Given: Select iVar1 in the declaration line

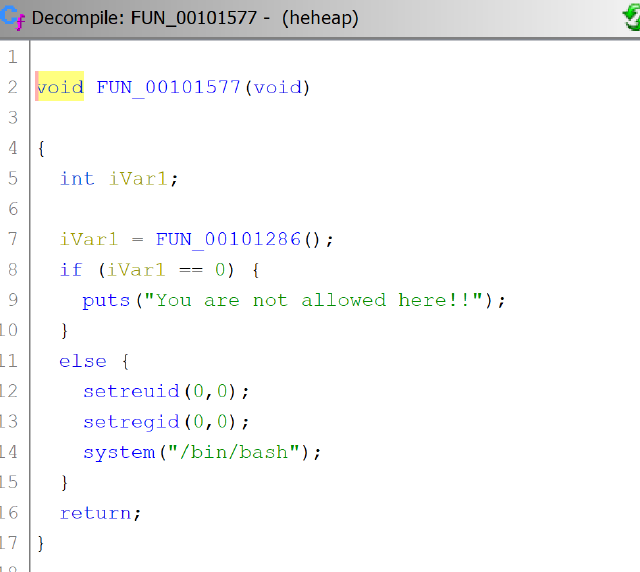Looking at the screenshot, I should point(138,179).
